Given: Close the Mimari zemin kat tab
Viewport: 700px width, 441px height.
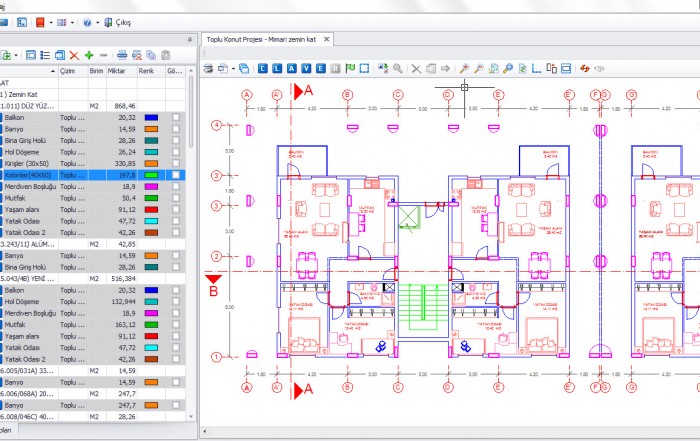Looking at the screenshot, I should click(327, 39).
